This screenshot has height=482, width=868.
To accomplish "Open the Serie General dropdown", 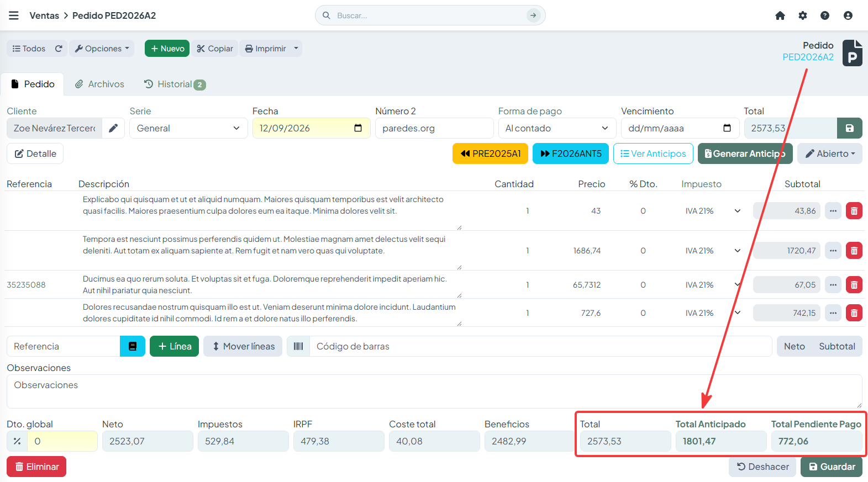I will click(x=188, y=128).
